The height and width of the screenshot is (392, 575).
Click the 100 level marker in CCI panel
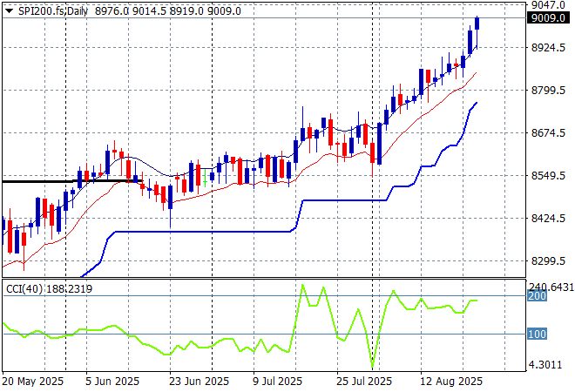pos(538,335)
